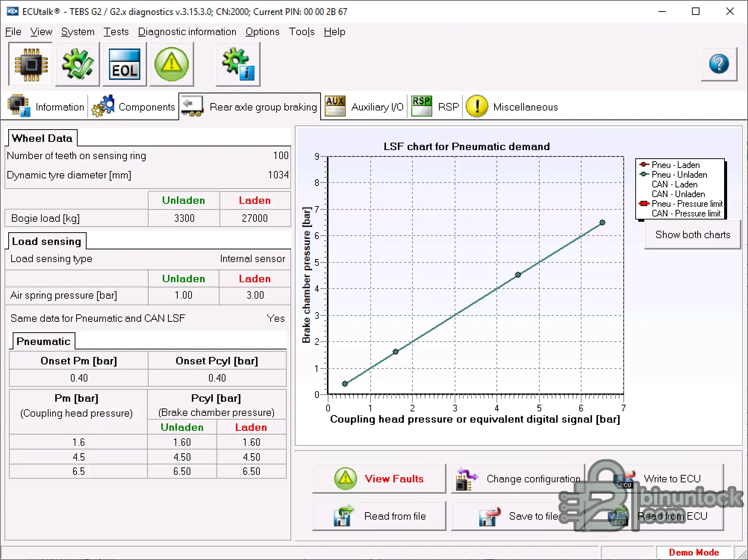Image resolution: width=748 pixels, height=560 pixels.
Task: Launch the EOL test toolbar button
Action: 125,64
